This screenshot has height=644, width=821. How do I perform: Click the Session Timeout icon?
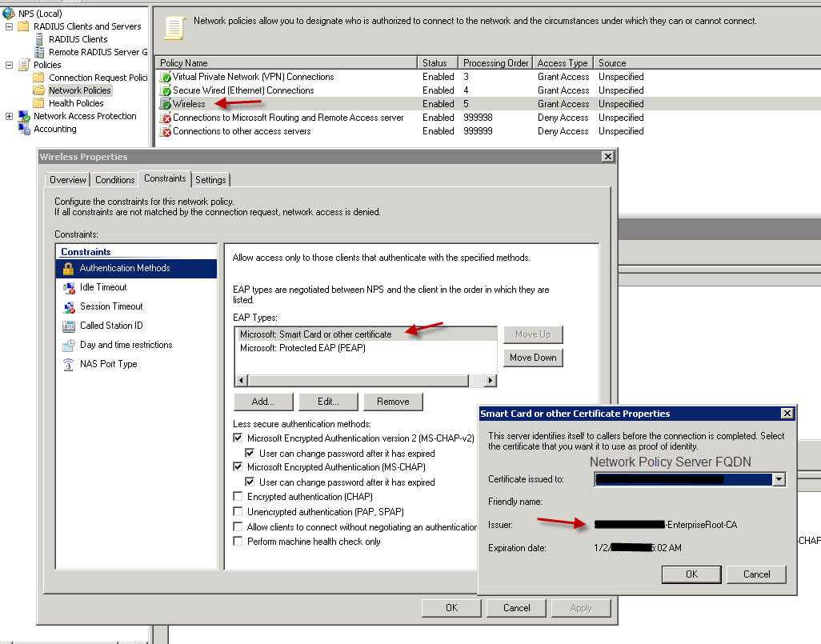coord(69,307)
